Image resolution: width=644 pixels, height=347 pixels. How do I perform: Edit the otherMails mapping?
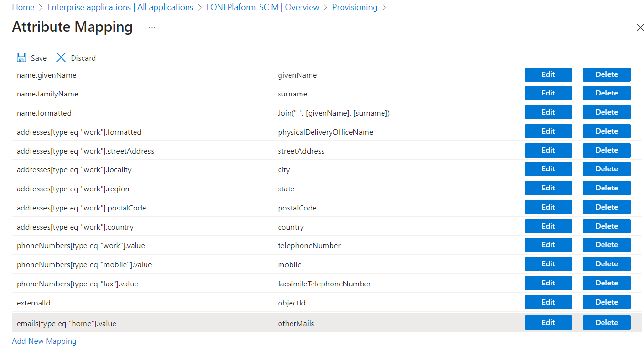coord(548,323)
